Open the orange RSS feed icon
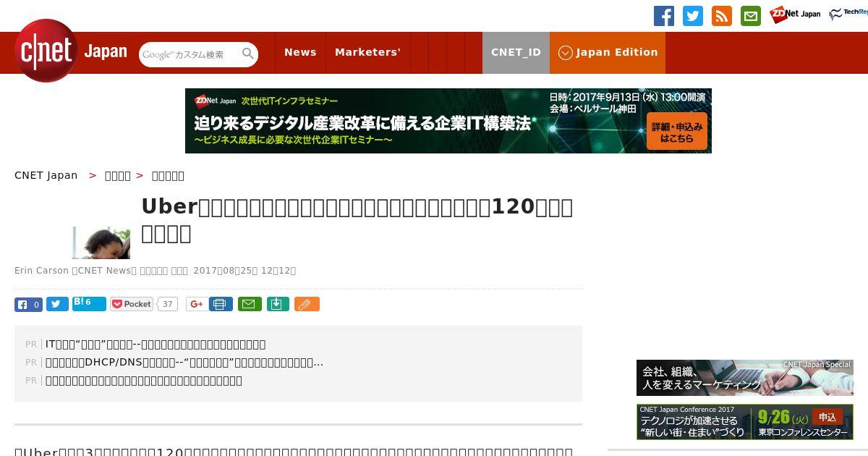Image resolution: width=868 pixels, height=456 pixels. click(x=722, y=16)
